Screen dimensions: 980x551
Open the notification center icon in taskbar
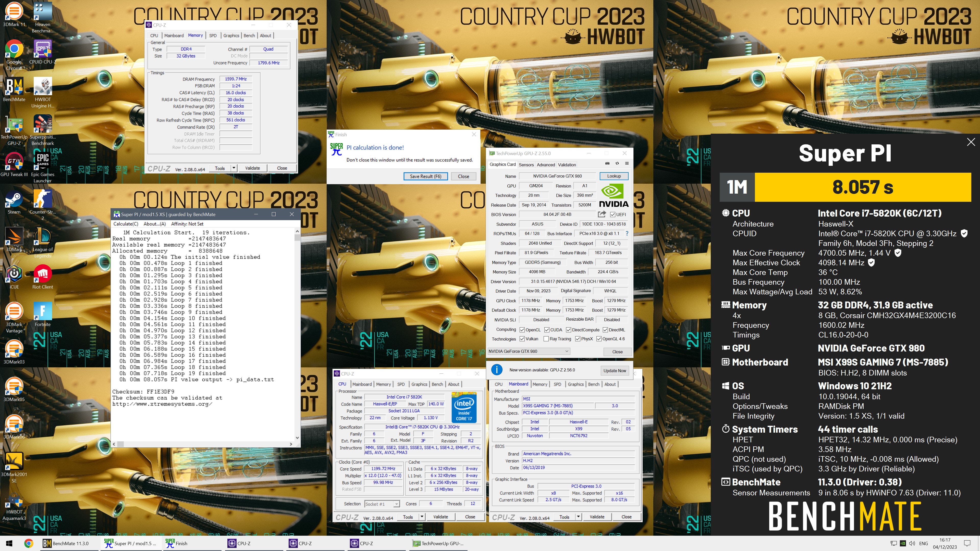click(x=967, y=543)
